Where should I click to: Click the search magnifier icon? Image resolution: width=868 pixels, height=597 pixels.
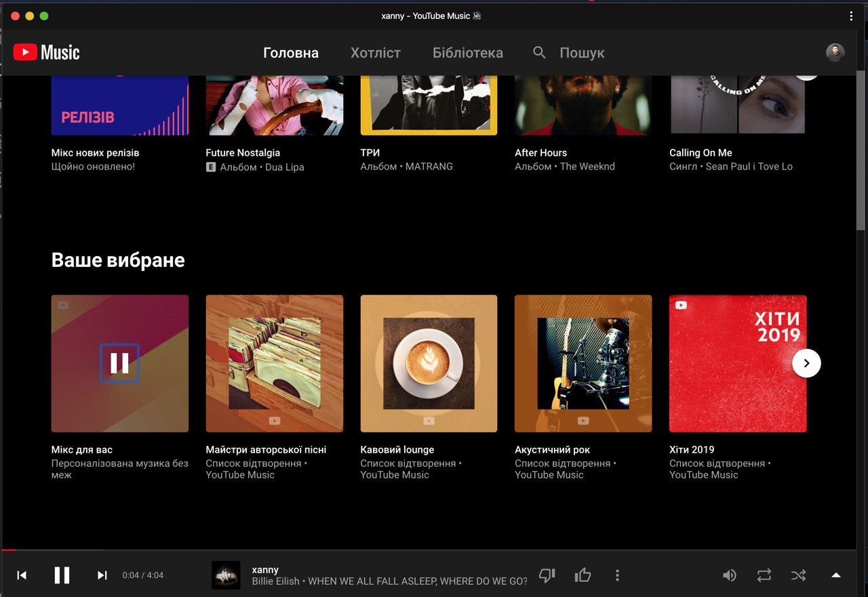point(539,52)
